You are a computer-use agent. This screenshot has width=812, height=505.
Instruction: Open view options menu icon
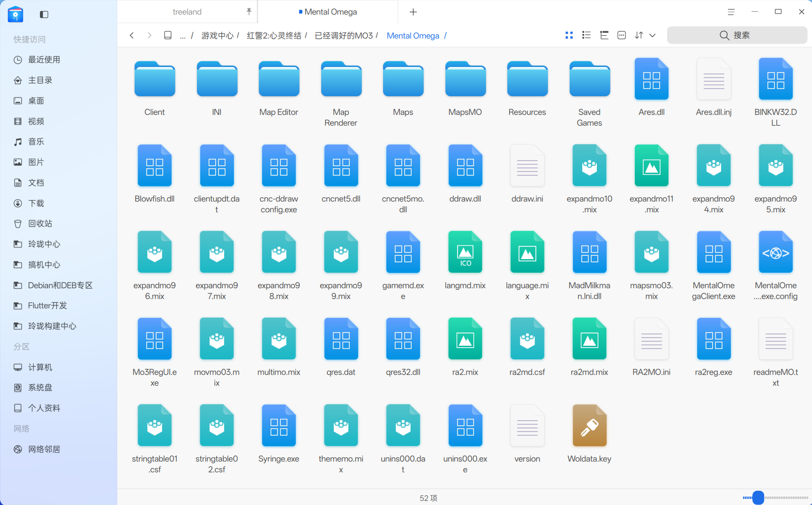point(622,35)
